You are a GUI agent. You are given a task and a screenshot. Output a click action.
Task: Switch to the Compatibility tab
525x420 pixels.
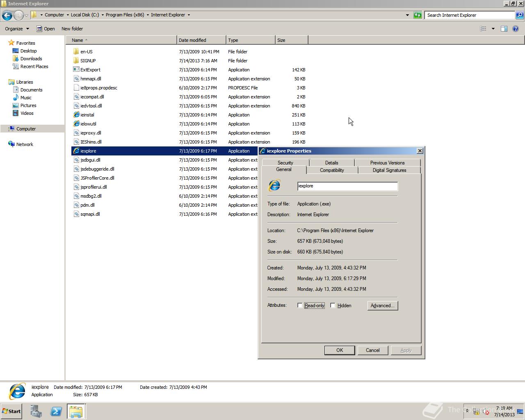(332, 170)
